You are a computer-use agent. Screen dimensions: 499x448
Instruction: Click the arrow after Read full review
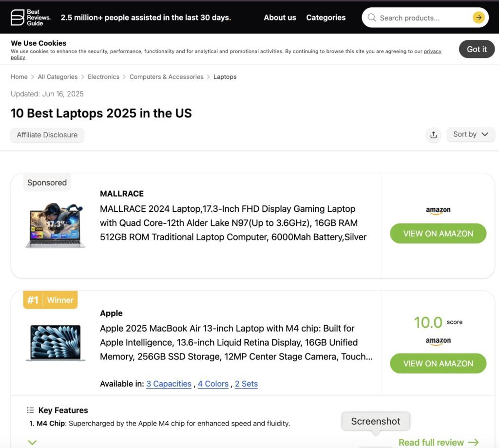pyautogui.click(x=474, y=442)
